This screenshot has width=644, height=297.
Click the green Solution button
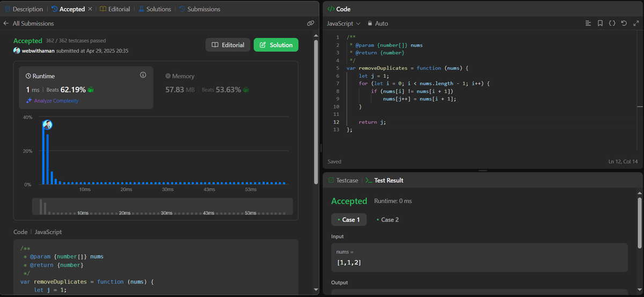click(276, 45)
